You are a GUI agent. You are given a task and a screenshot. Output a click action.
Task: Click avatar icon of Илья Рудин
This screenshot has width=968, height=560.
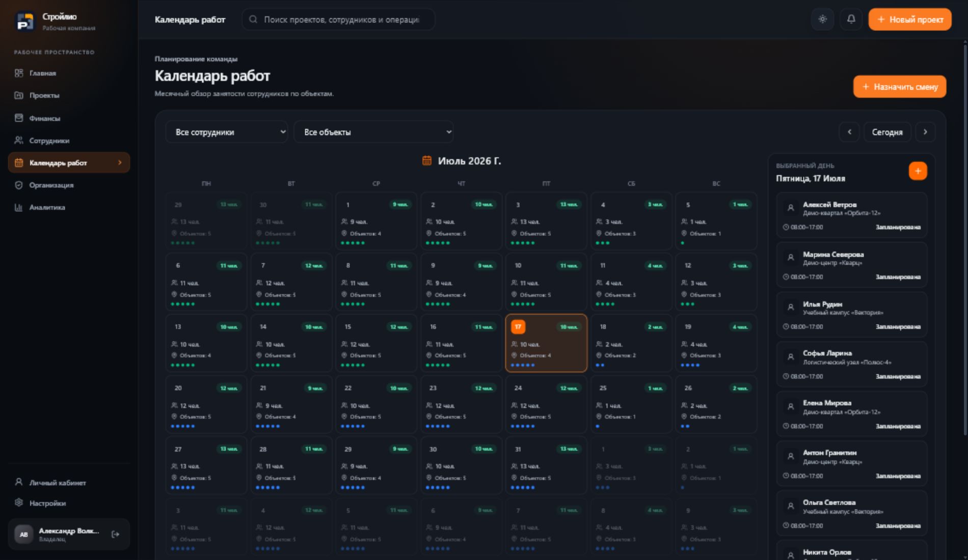click(x=791, y=307)
